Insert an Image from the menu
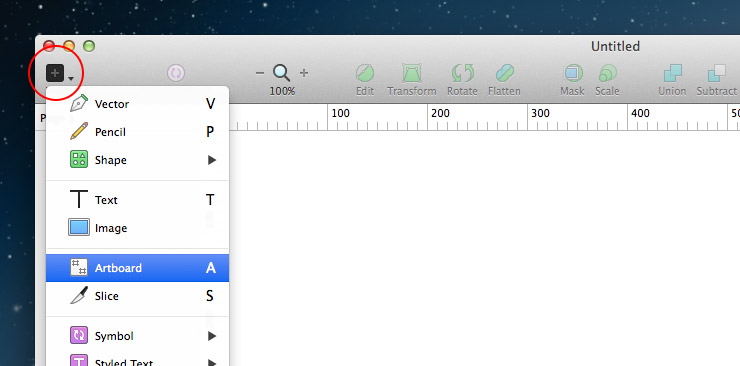The width and height of the screenshot is (740, 366). point(137,228)
